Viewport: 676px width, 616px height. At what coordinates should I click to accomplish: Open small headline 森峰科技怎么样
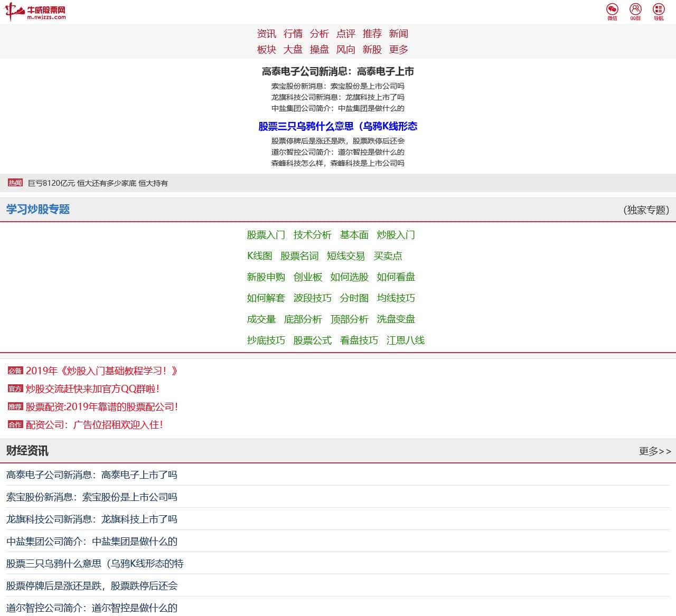(x=338, y=163)
